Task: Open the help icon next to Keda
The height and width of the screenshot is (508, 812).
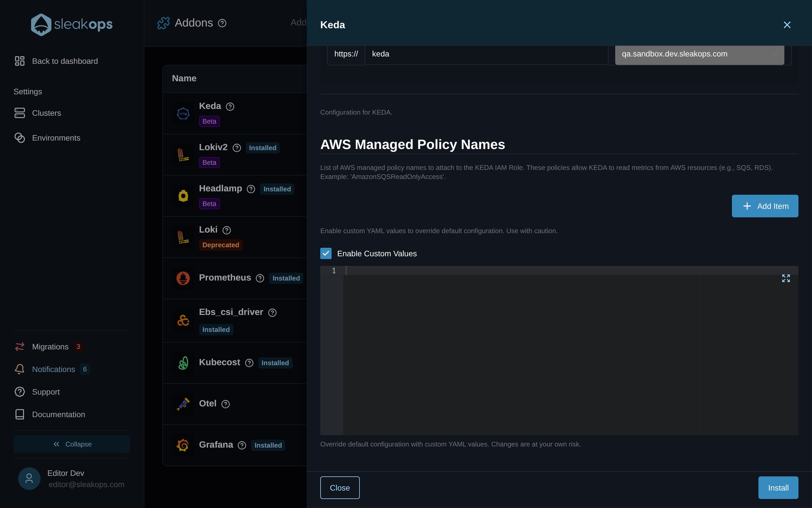Action: (x=230, y=106)
